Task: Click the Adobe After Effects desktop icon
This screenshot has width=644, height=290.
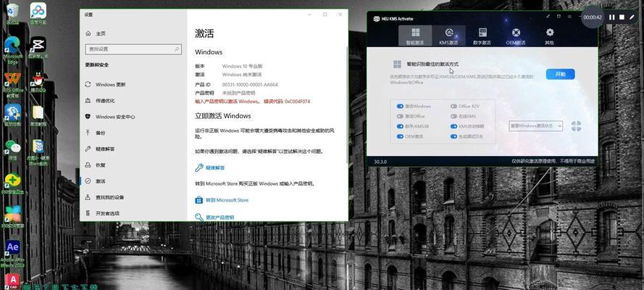Action: [13, 253]
